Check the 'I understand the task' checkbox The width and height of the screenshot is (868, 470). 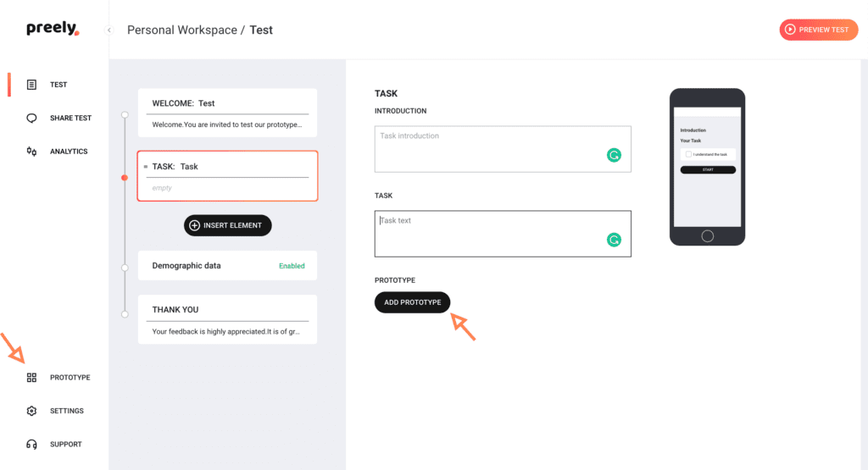click(688, 154)
